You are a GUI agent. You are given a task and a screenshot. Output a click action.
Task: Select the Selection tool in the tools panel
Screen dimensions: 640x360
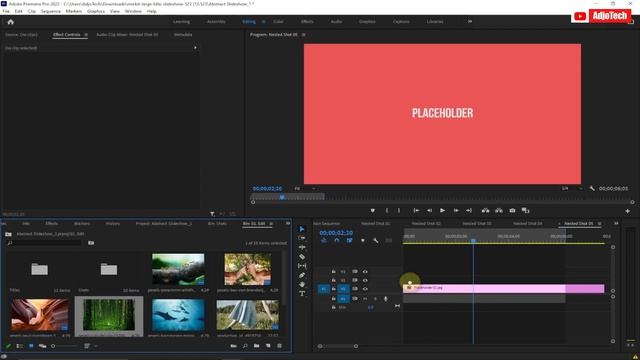(x=302, y=229)
